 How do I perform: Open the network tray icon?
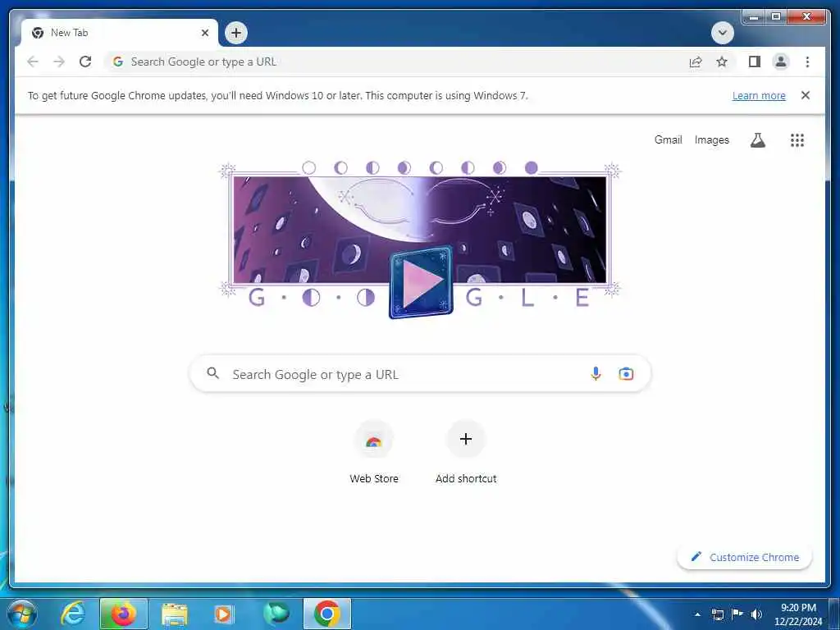tap(718, 614)
